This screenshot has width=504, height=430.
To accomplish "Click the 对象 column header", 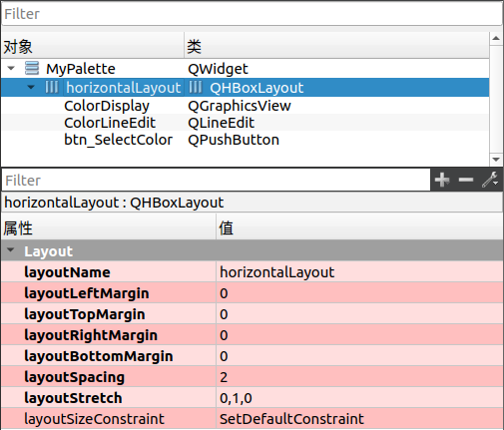I will (x=93, y=46).
